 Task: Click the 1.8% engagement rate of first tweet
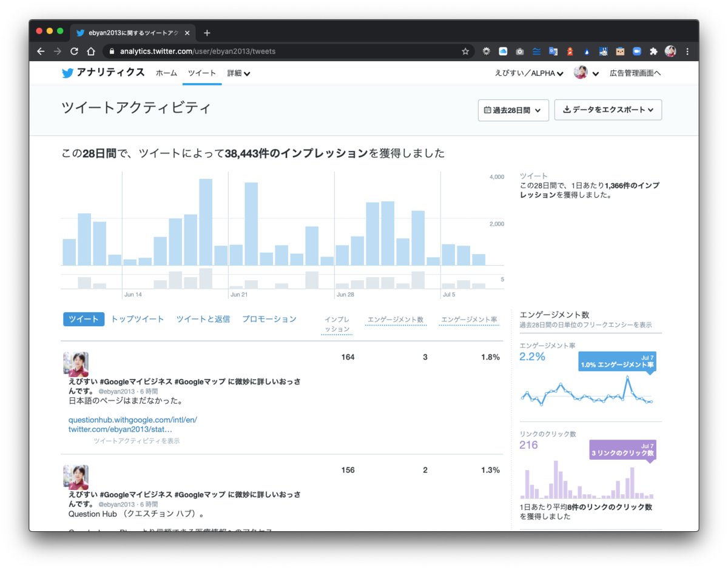click(x=490, y=357)
